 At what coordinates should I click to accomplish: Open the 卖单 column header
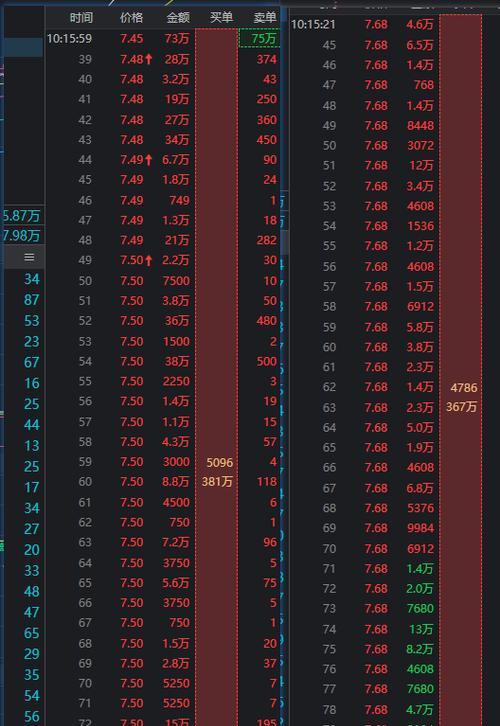265,18
